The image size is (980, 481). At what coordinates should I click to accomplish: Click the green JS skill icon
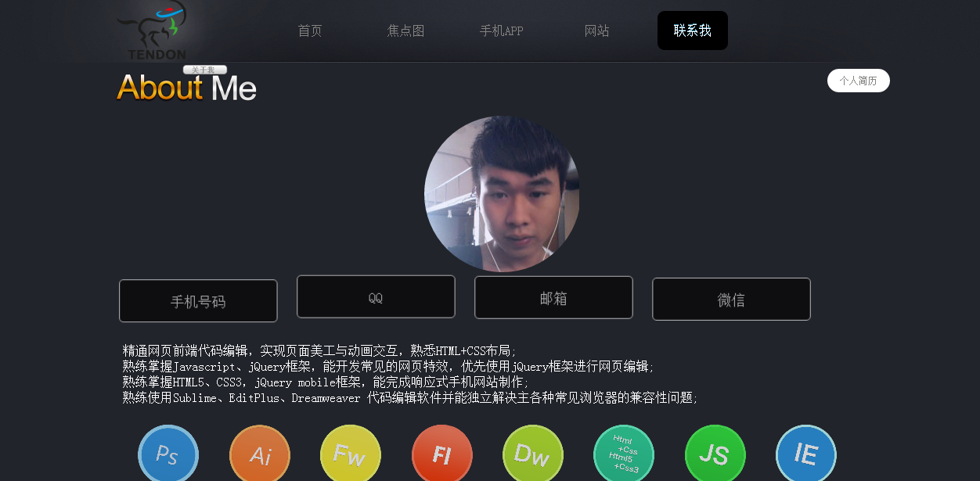click(715, 454)
